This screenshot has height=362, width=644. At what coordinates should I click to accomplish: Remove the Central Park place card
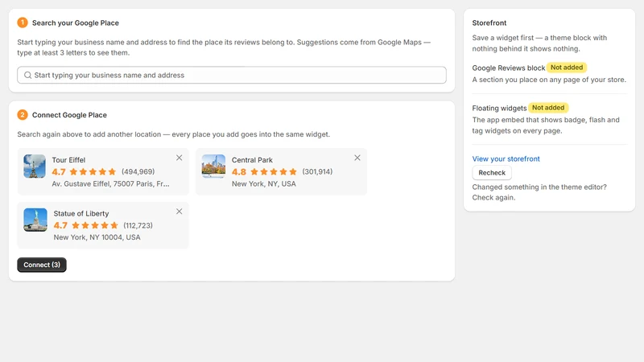point(357,158)
